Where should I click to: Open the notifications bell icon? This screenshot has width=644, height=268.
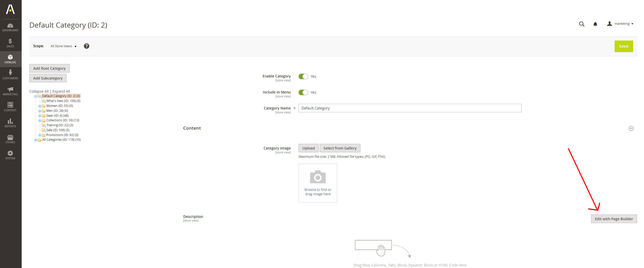click(x=595, y=24)
